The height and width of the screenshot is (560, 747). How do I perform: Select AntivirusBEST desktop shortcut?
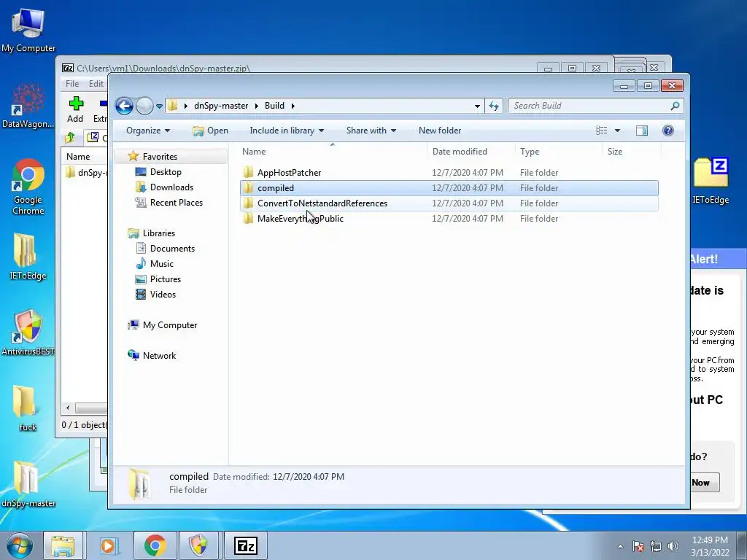click(28, 332)
